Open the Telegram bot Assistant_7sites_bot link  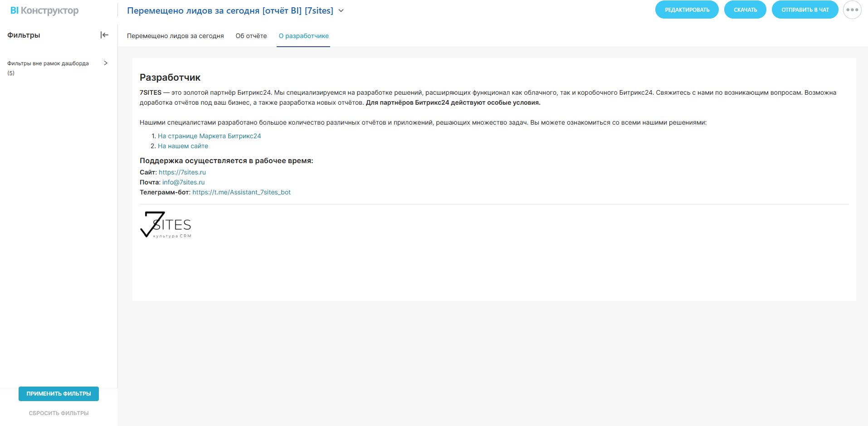pos(242,192)
